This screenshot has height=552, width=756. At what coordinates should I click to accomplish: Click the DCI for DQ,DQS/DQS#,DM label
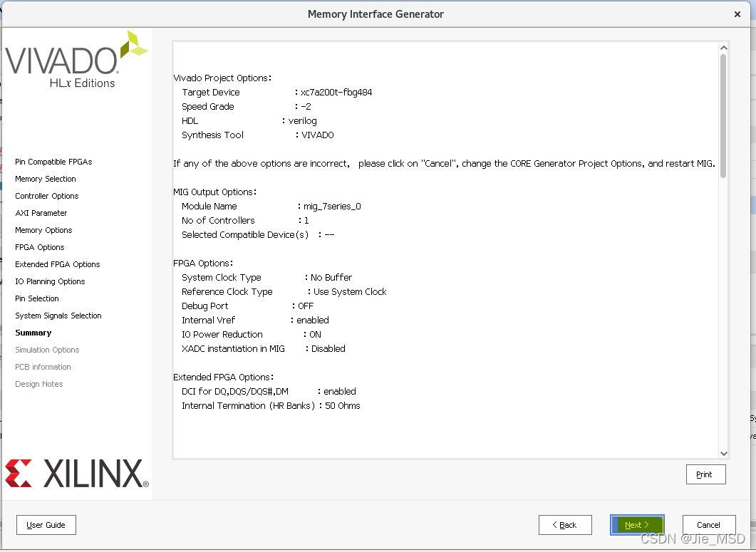235,392
